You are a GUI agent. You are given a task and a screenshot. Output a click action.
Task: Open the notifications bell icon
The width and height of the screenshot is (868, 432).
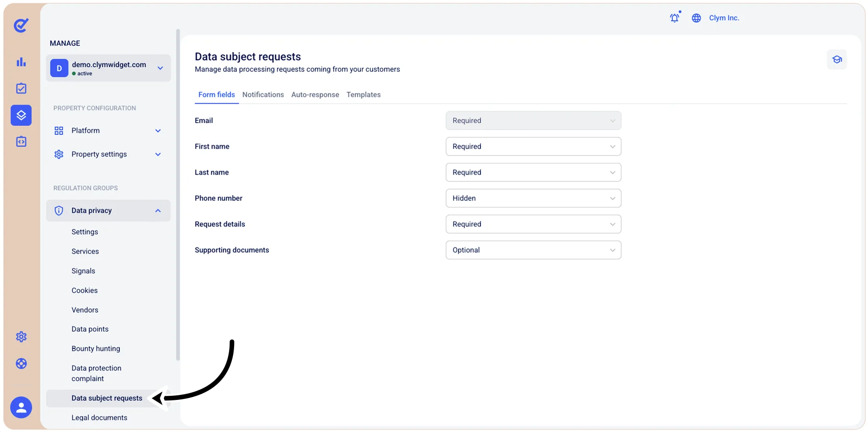coord(675,17)
